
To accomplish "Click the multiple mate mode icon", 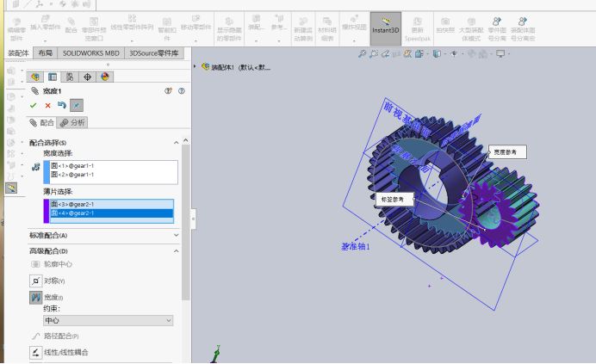I will [x=35, y=167].
